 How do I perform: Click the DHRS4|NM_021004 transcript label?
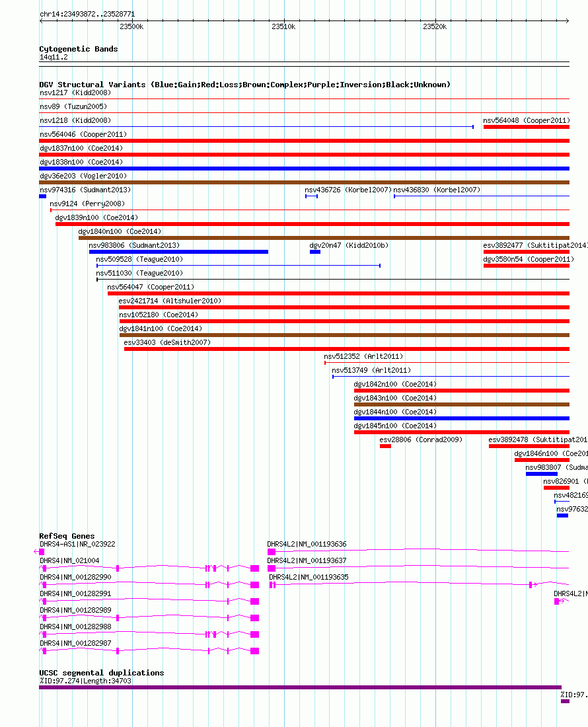click(x=69, y=562)
